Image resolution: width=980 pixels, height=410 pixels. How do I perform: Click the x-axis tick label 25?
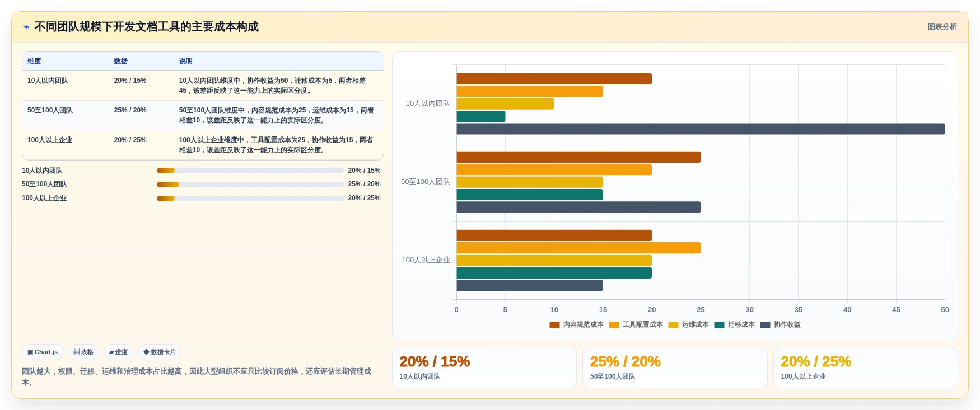(x=701, y=310)
